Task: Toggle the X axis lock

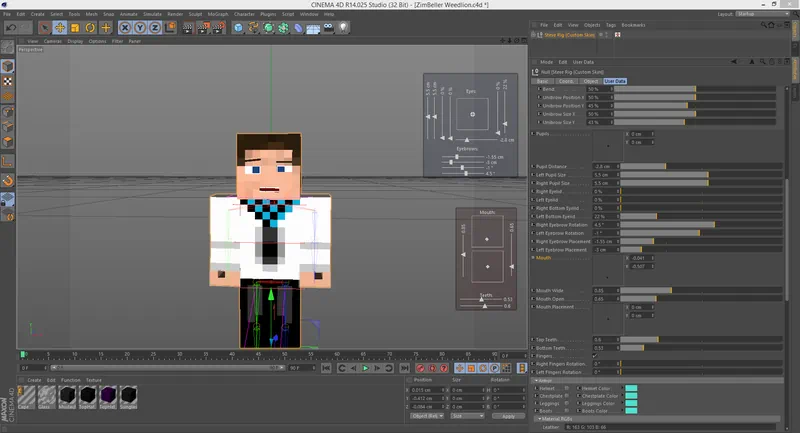Action: click(125, 28)
